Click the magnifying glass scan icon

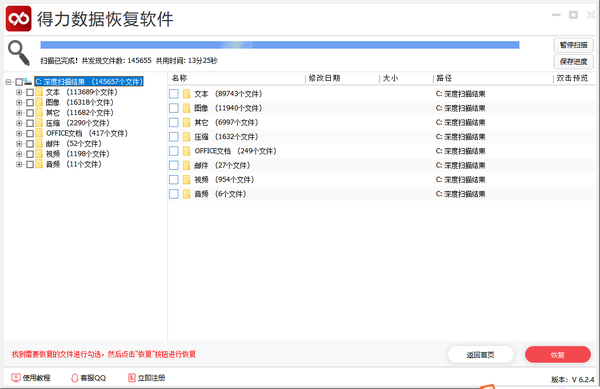pos(19,53)
